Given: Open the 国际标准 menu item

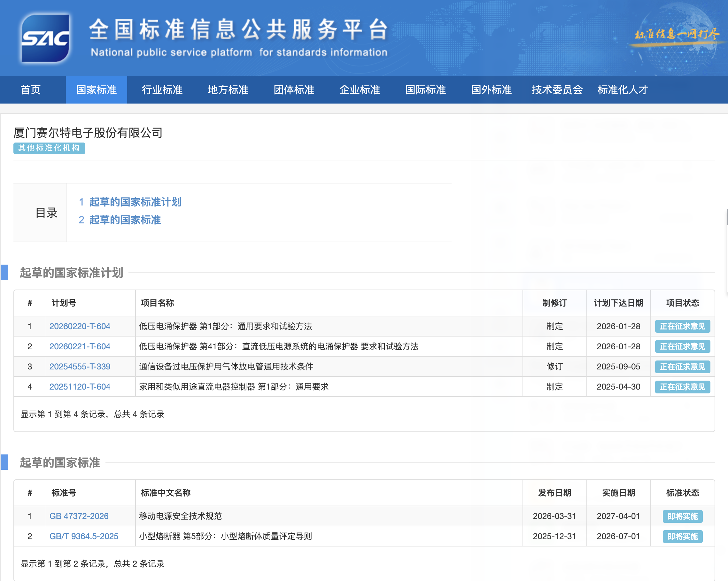Looking at the screenshot, I should 425,90.
